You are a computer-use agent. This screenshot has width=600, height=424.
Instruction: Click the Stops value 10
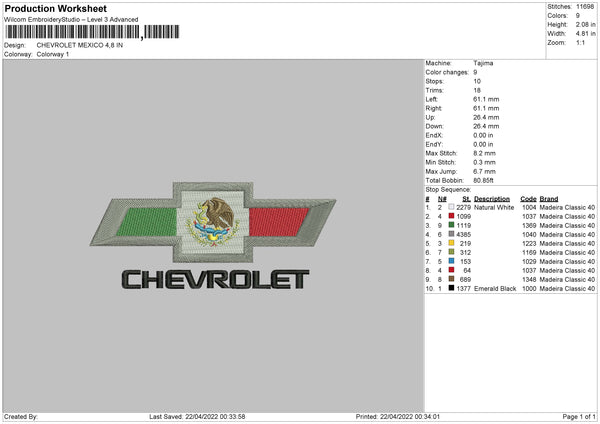click(477, 81)
